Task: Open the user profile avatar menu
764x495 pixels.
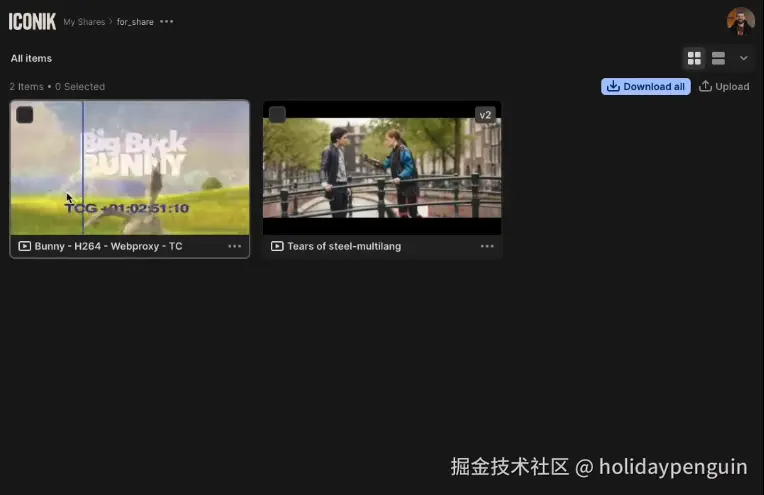Action: (741, 21)
